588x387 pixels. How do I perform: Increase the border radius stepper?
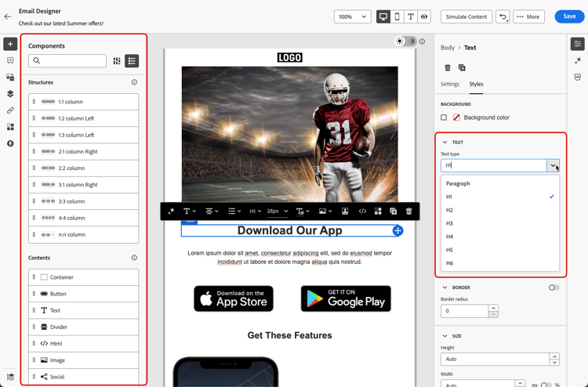pyautogui.click(x=493, y=308)
